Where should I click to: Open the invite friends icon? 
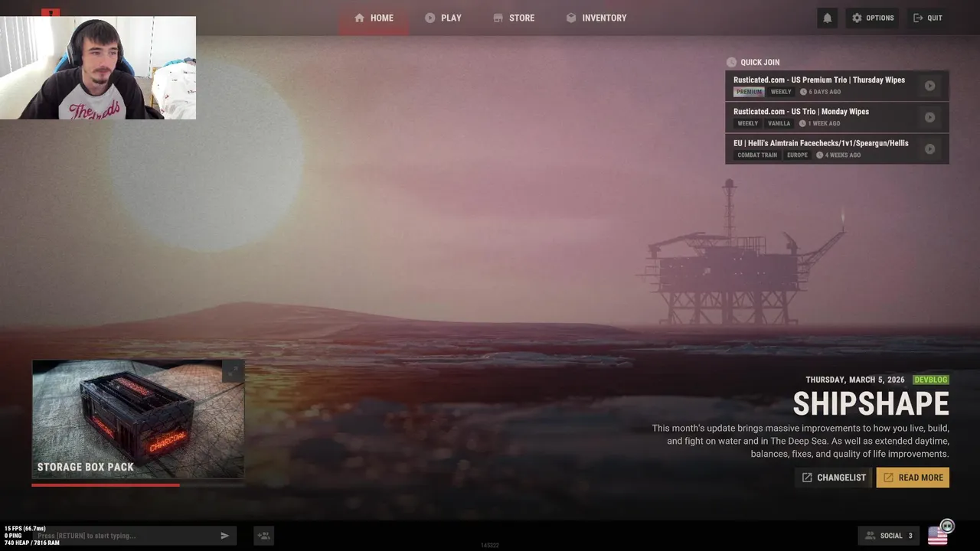pyautogui.click(x=263, y=536)
